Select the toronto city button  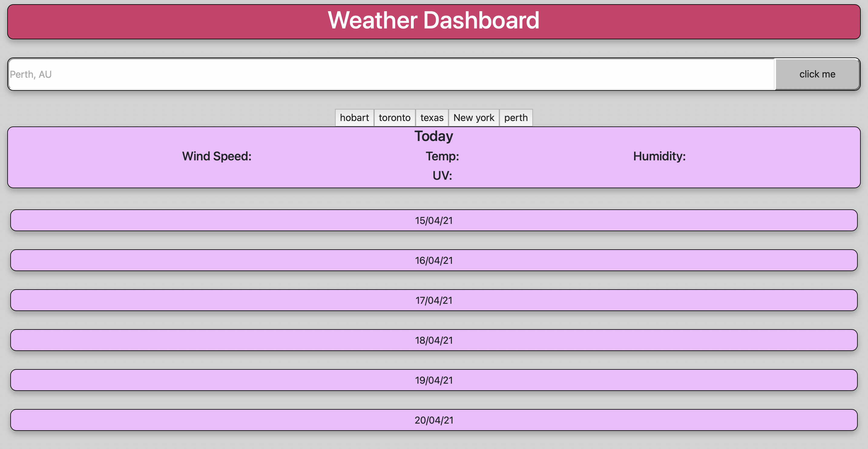tap(394, 118)
